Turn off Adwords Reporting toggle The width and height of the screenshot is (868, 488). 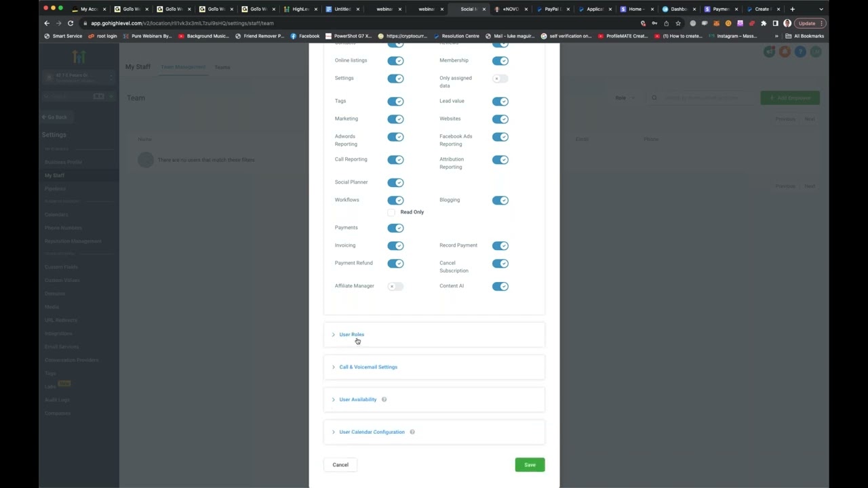coord(395,137)
